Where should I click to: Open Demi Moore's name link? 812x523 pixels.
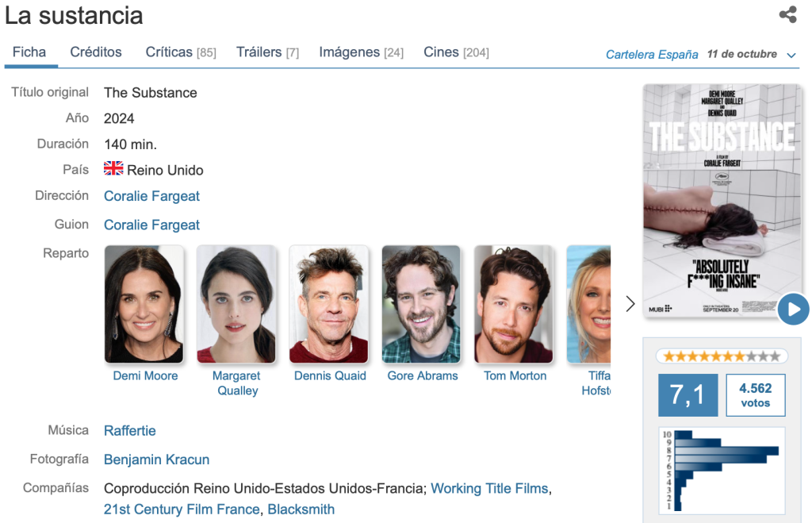[146, 376]
